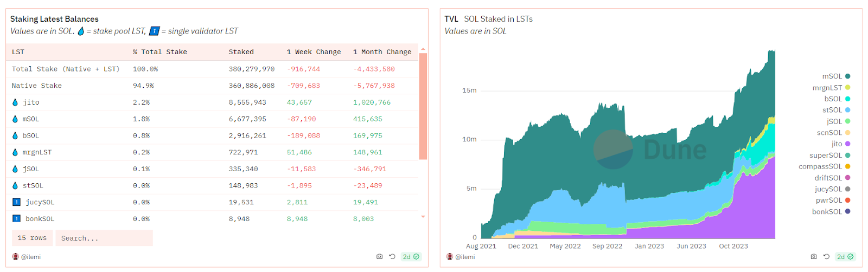Click total staked value 380,279,970
This screenshot has height=272, width=868.
point(252,69)
